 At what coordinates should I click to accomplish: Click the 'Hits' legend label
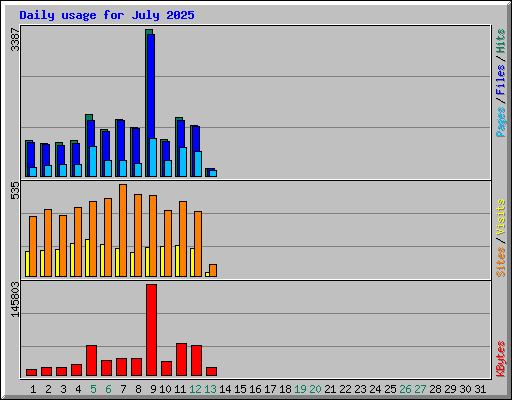[500, 41]
